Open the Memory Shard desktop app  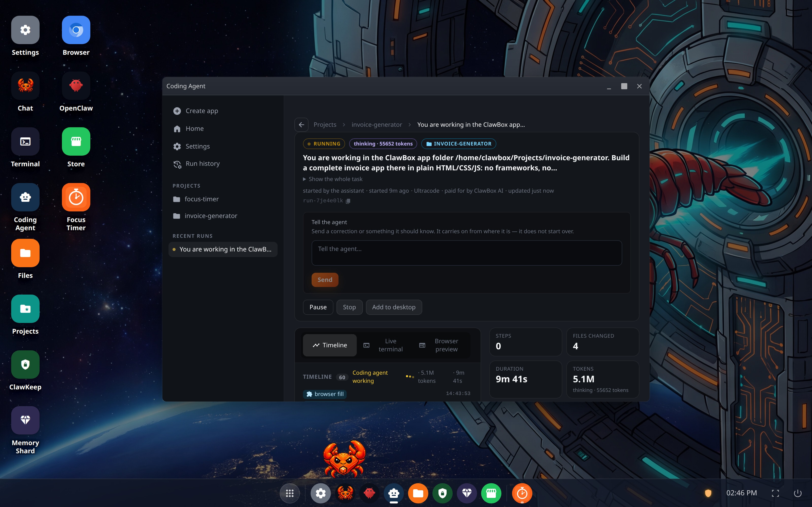25,430
